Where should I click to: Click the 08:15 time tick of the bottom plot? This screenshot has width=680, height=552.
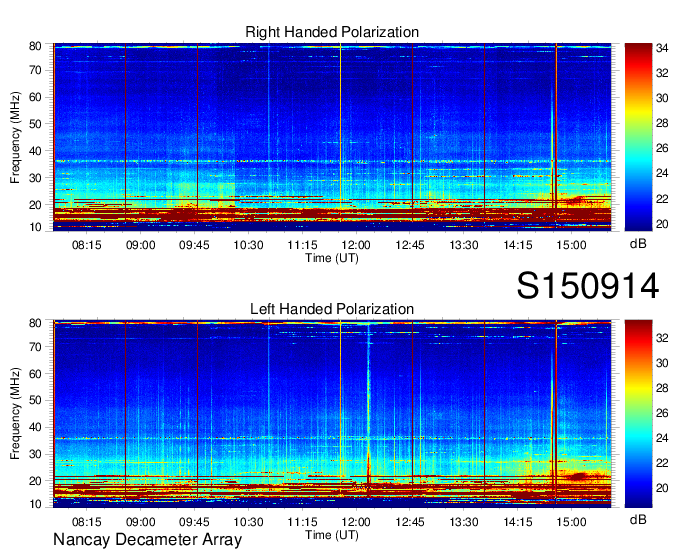86,522
